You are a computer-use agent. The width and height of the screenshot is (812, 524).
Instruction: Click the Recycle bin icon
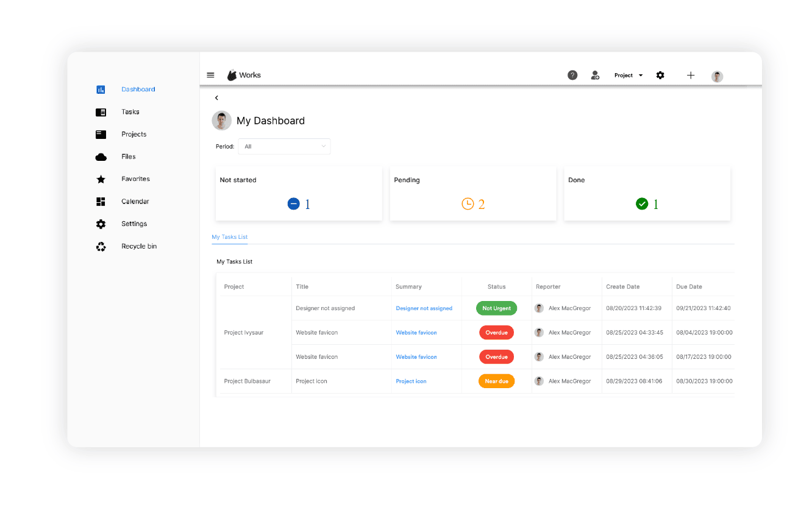(x=101, y=247)
